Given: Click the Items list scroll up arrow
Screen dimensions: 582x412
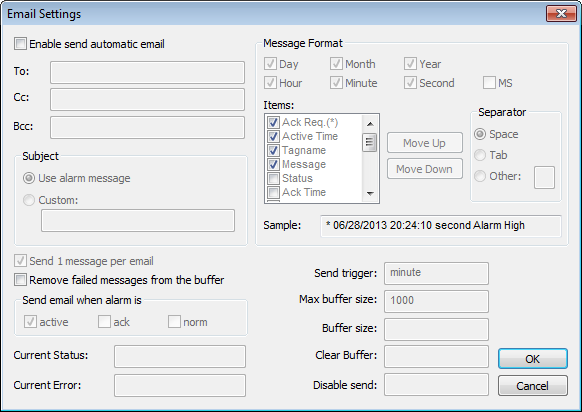Looking at the screenshot, I should (x=370, y=124).
